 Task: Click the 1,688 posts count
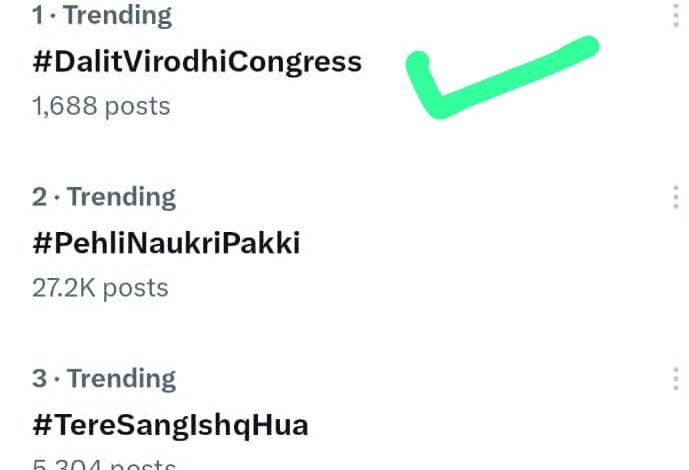101,106
